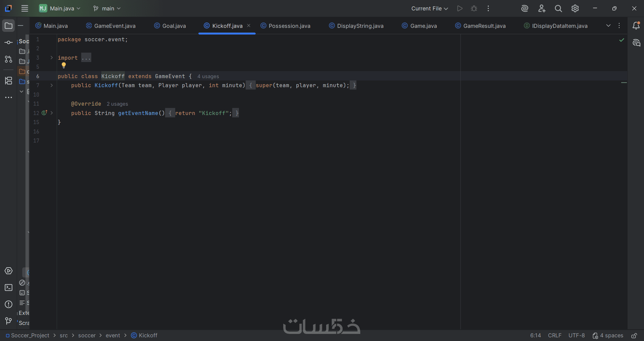This screenshot has height=341, width=644.
Task: Switch to the GameEvent.java tab
Action: pos(111,26)
